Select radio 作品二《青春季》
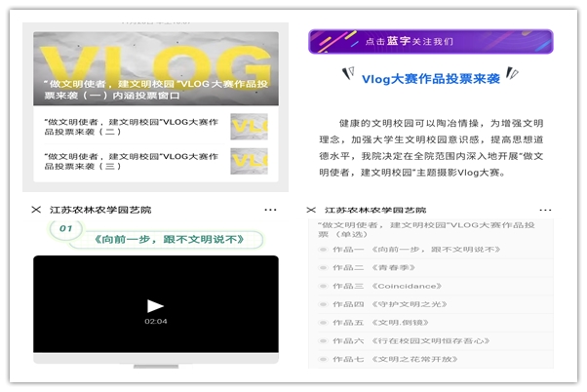 click(x=323, y=268)
